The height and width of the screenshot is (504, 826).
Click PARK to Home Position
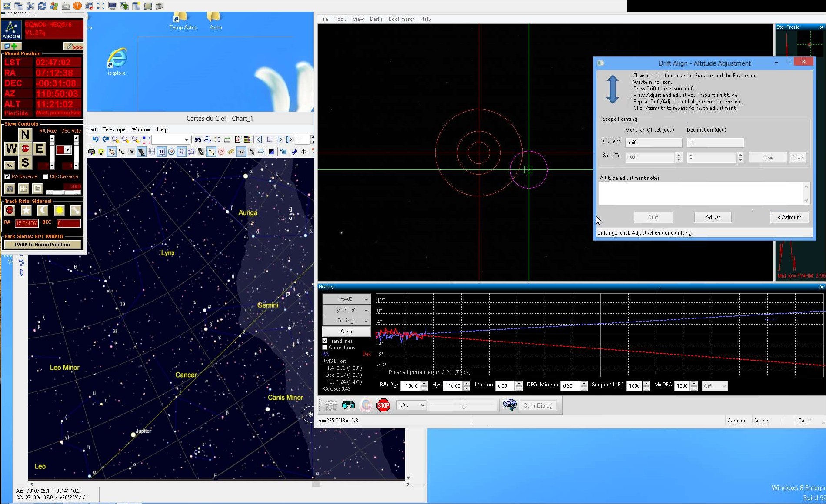point(42,245)
